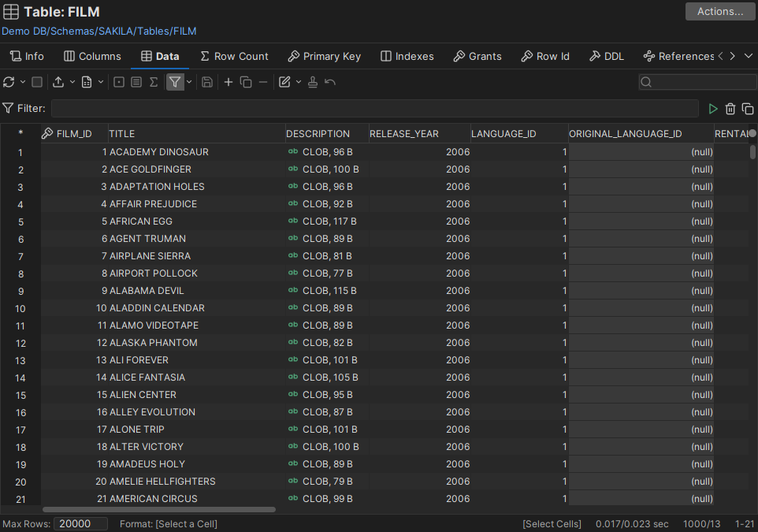Toggle the record view panel
This screenshot has width=758, height=532.
(117, 81)
